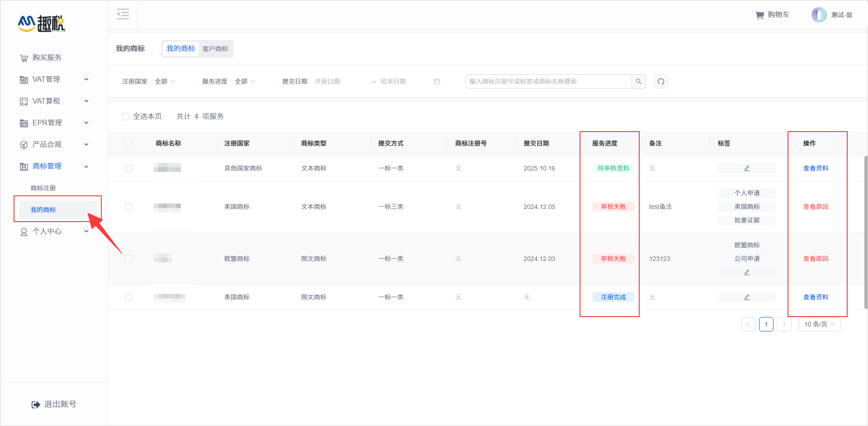Click the search magnifier icon
868x426 pixels.
[x=638, y=81]
